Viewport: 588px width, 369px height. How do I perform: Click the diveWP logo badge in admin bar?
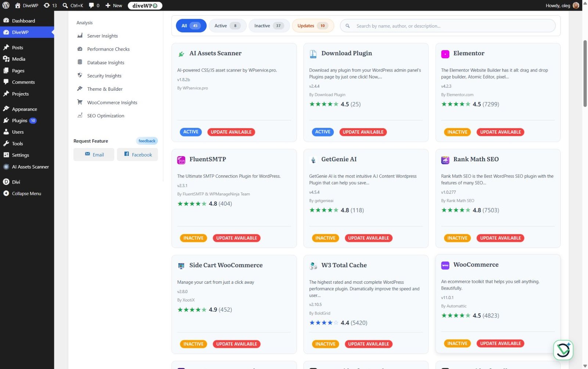pyautogui.click(x=145, y=6)
